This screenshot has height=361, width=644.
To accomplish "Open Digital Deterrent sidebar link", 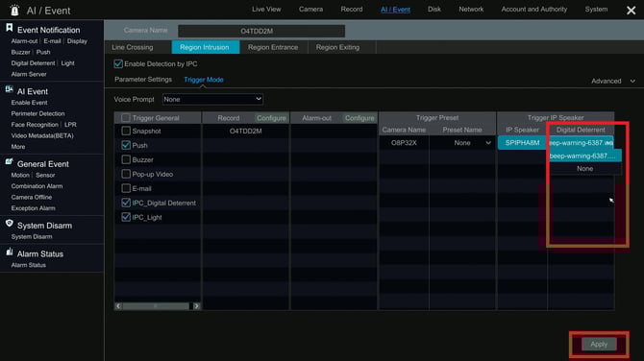I will [x=33, y=63].
